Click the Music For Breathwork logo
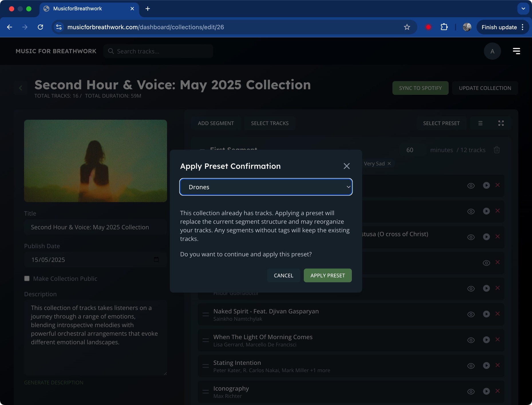Viewport: 532px width, 405px height. tap(56, 51)
